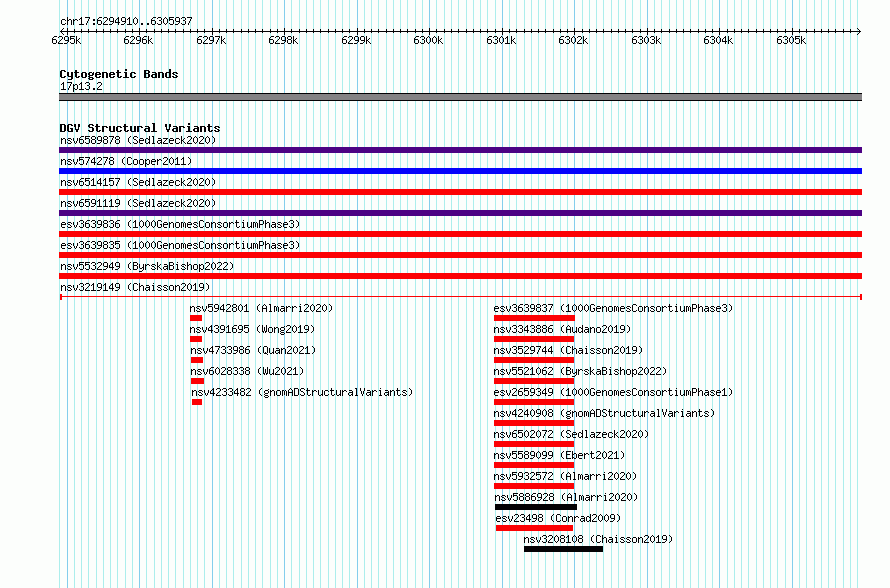The height and width of the screenshot is (588, 890).
Task: Select the red bar under nsv5521062
Action: click(534, 381)
